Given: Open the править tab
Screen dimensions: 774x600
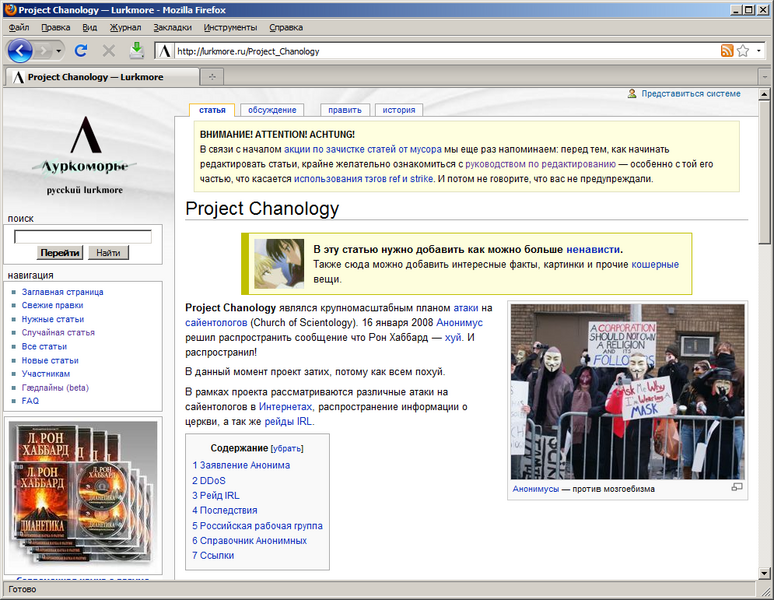Looking at the screenshot, I should [345, 110].
